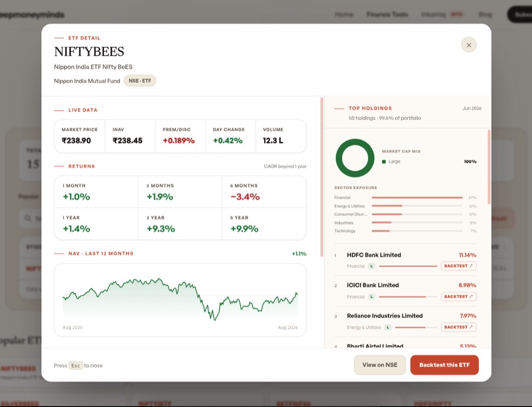Image resolution: width=532 pixels, height=407 pixels.
Task: Click the ICICI Bank 8.98% weight
Action: (x=468, y=285)
